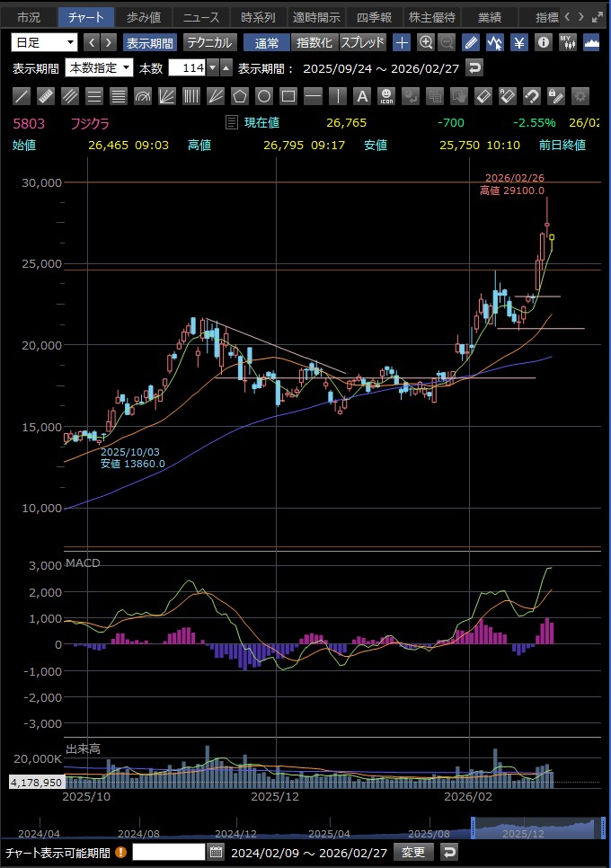This screenshot has width=611, height=868.
Task: Select the rectangle drawing tool
Action: tap(288, 96)
